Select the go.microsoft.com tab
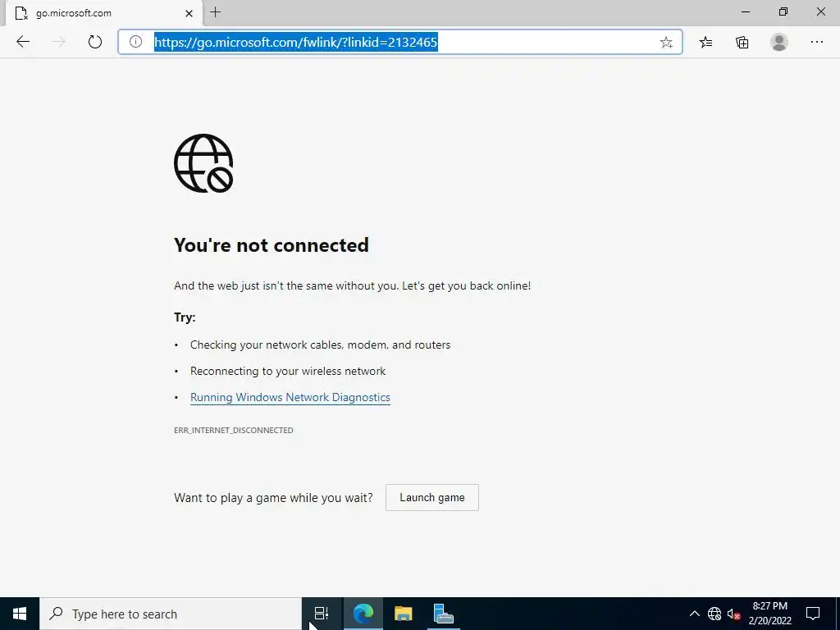The image size is (840, 630). pyautogui.click(x=104, y=13)
